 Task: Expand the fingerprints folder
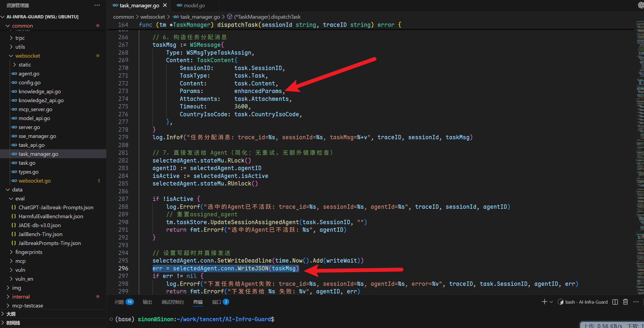click(29, 252)
